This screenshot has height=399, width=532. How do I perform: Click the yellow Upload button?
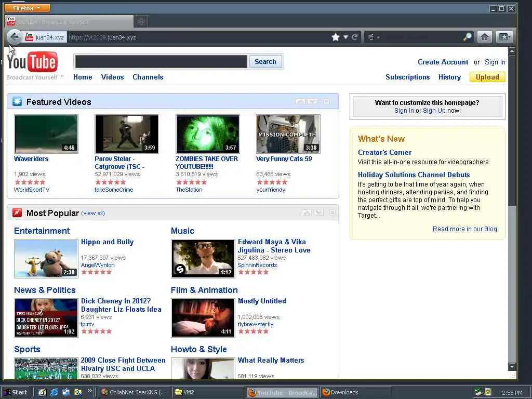point(487,77)
